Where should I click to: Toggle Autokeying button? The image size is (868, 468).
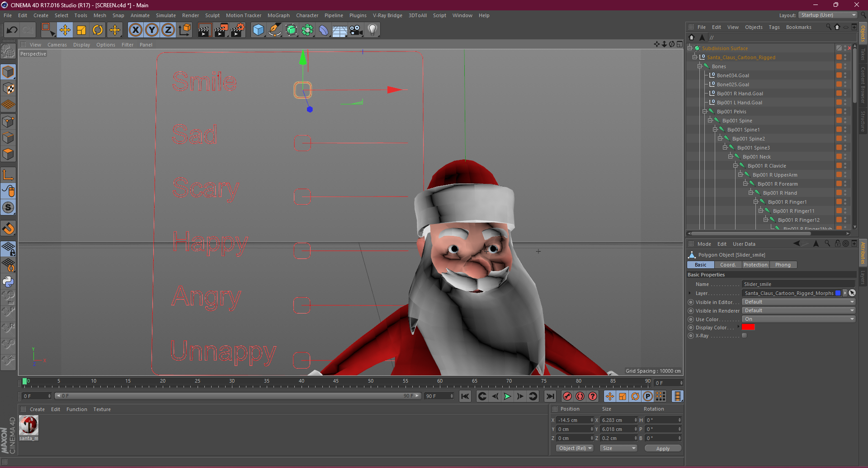coord(580,396)
